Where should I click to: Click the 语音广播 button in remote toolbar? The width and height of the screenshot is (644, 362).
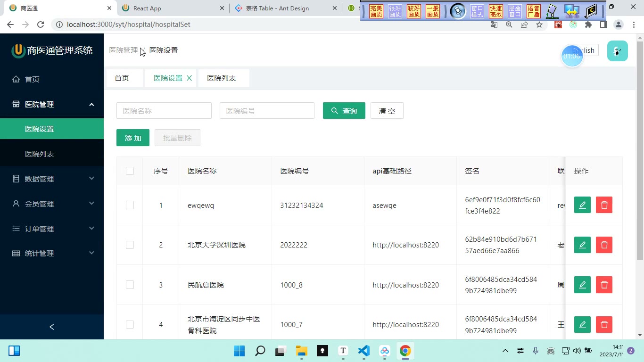coord(534,11)
